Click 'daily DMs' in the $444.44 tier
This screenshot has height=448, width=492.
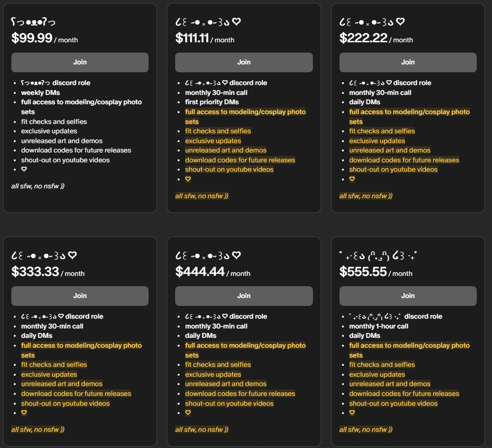point(201,336)
